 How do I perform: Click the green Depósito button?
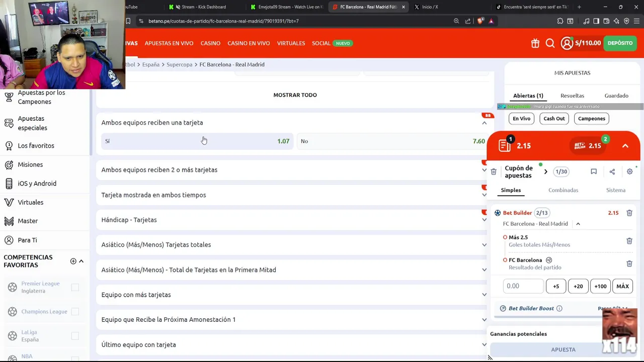(x=620, y=43)
